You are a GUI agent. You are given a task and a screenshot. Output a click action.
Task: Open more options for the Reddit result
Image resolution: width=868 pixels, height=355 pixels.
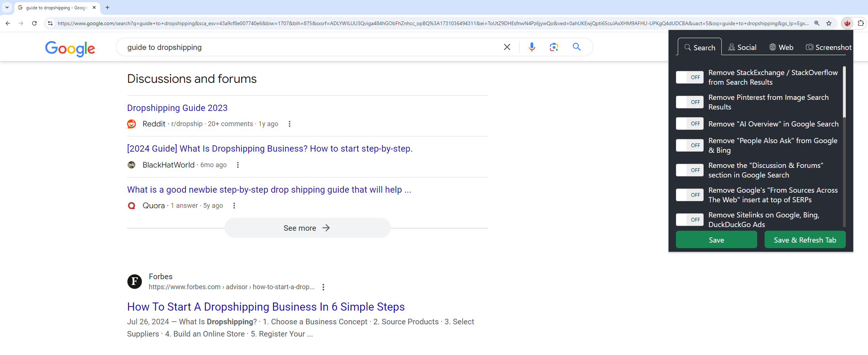tap(290, 124)
